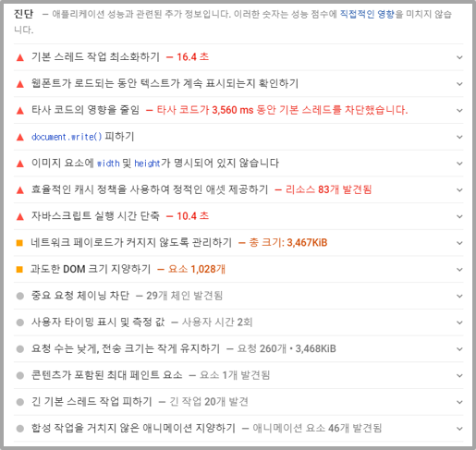Image resolution: width=476 pixels, height=450 pixels.
Task: Click red triangle icon beside 기본 스레드 작업 최소화하기
Action: click(x=20, y=57)
